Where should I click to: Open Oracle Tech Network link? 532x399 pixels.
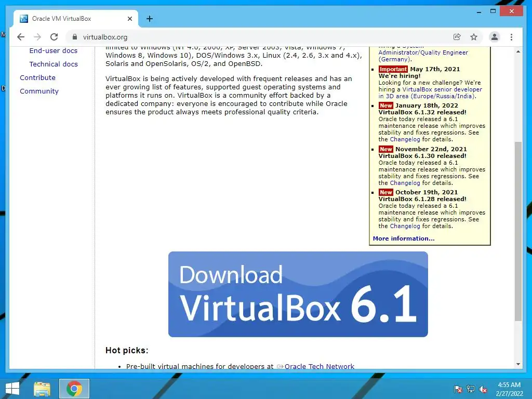click(x=320, y=366)
